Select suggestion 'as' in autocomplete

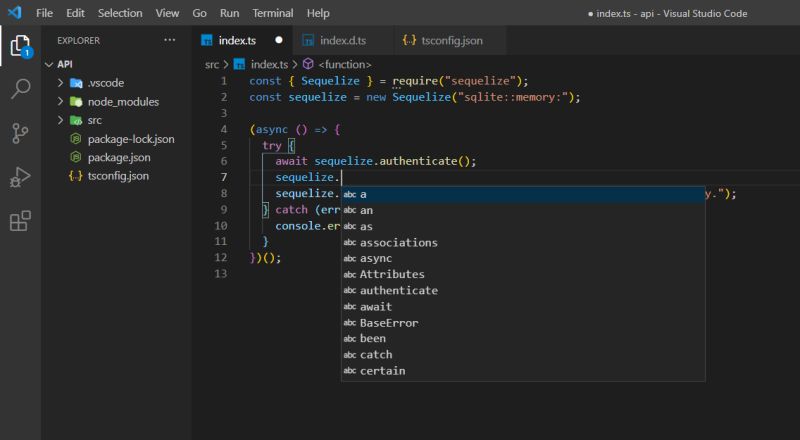523,226
